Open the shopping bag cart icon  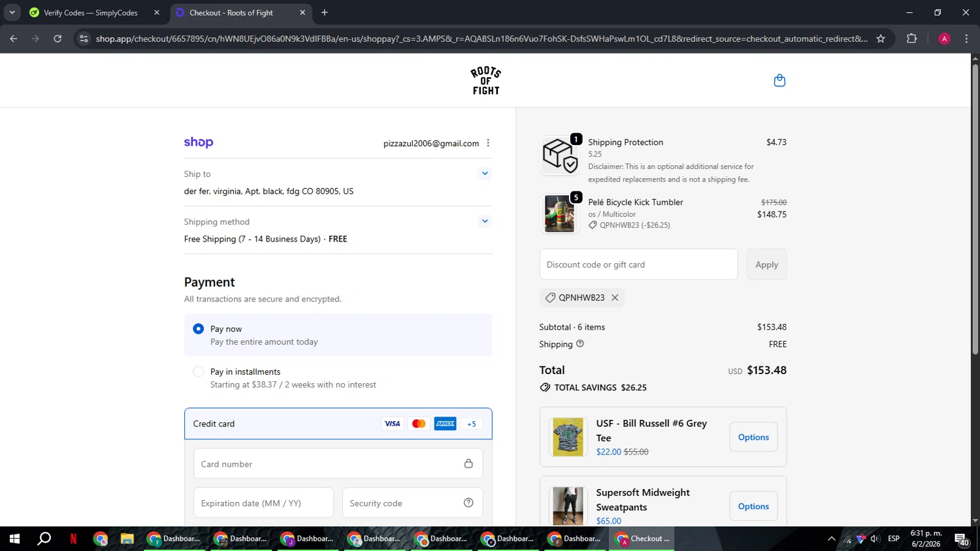[779, 80]
